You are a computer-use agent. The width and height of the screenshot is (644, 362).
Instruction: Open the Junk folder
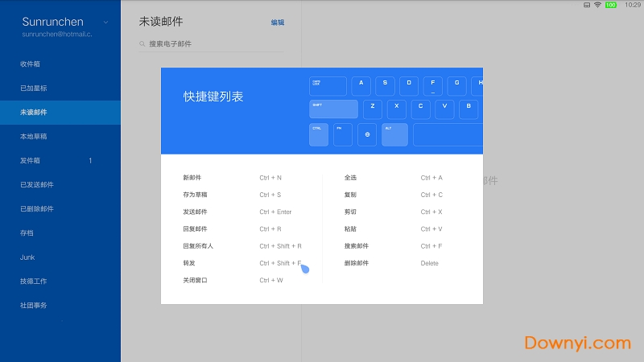click(27, 257)
